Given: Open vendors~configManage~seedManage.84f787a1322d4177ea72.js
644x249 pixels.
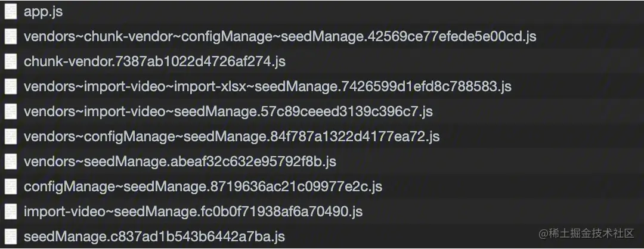Looking at the screenshot, I should (x=231, y=136).
